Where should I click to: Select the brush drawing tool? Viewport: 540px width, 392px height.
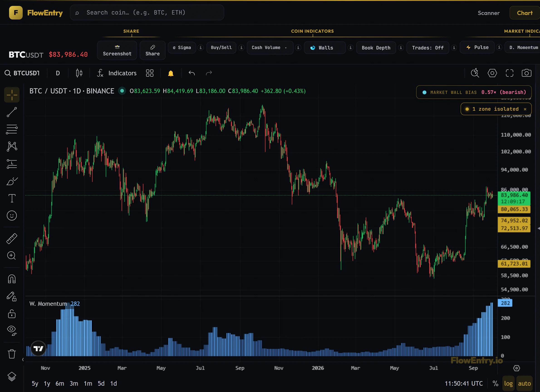coord(12,181)
